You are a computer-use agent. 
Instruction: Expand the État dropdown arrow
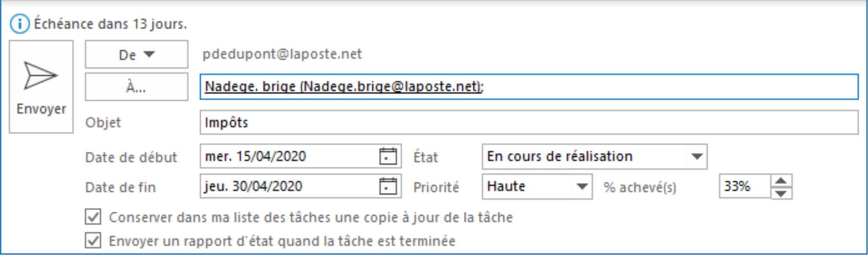pos(697,156)
